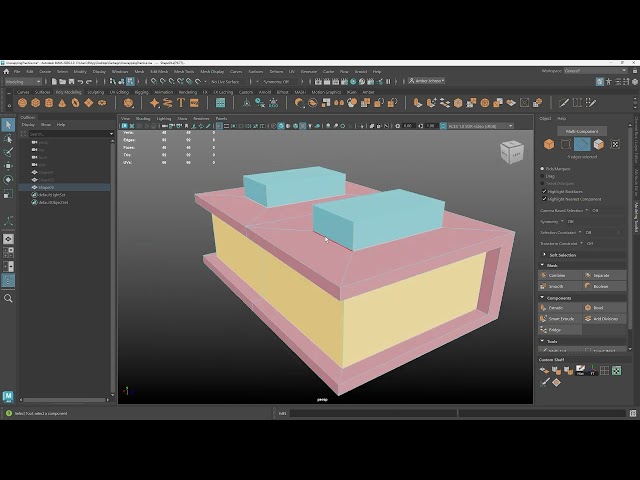
Task: Open Transform Constraint dropdown
Action: point(582,244)
